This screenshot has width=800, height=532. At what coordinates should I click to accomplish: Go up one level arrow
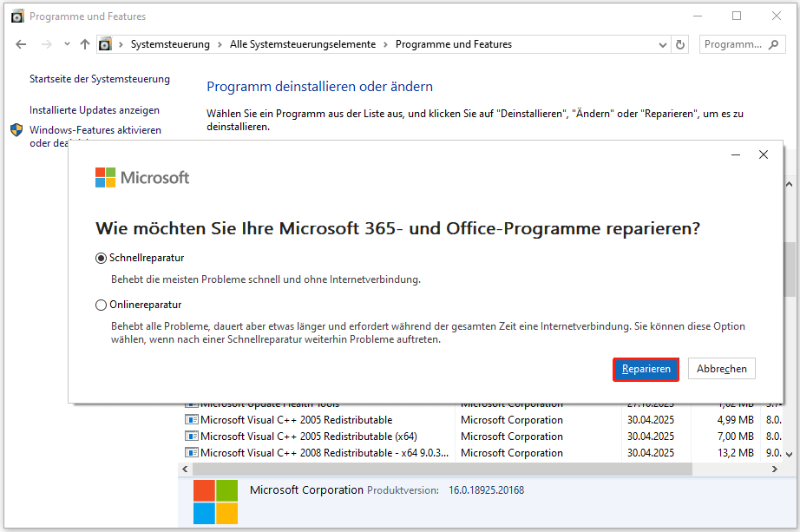85,44
